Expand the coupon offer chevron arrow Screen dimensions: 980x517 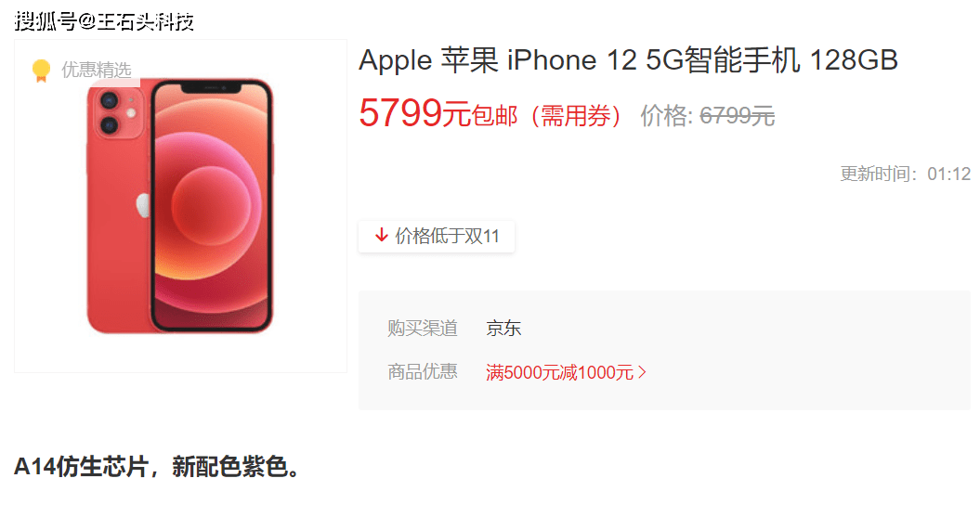click(642, 373)
